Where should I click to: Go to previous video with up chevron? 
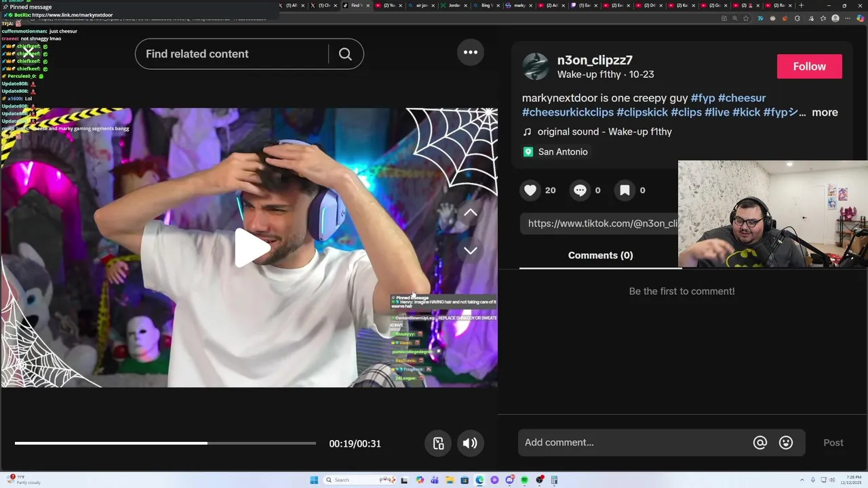(470, 213)
